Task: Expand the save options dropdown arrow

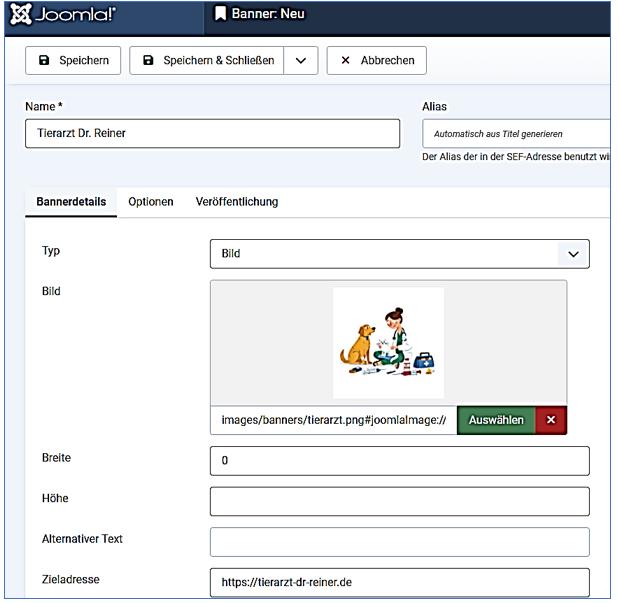Action: click(x=300, y=60)
